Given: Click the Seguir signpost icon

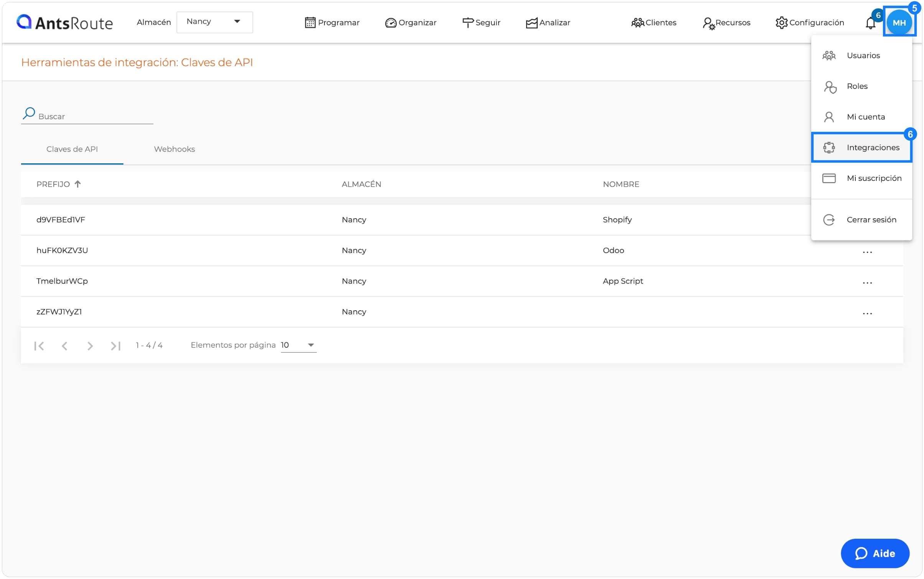Looking at the screenshot, I should 467,23.
